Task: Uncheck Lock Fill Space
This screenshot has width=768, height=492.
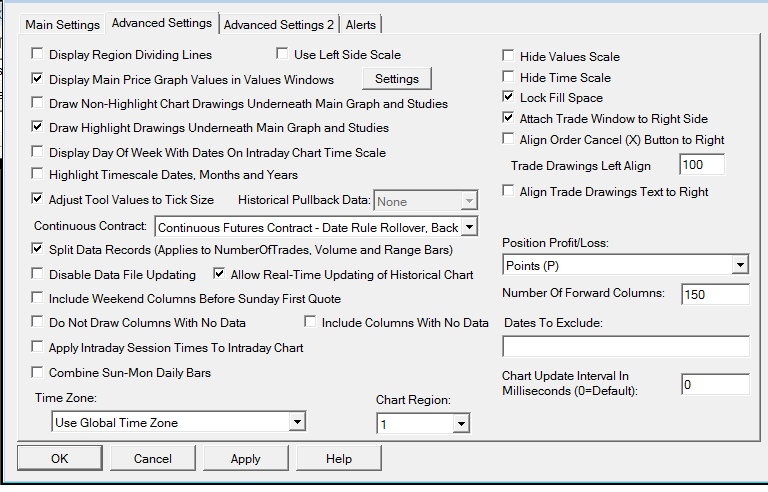Action: pos(509,98)
